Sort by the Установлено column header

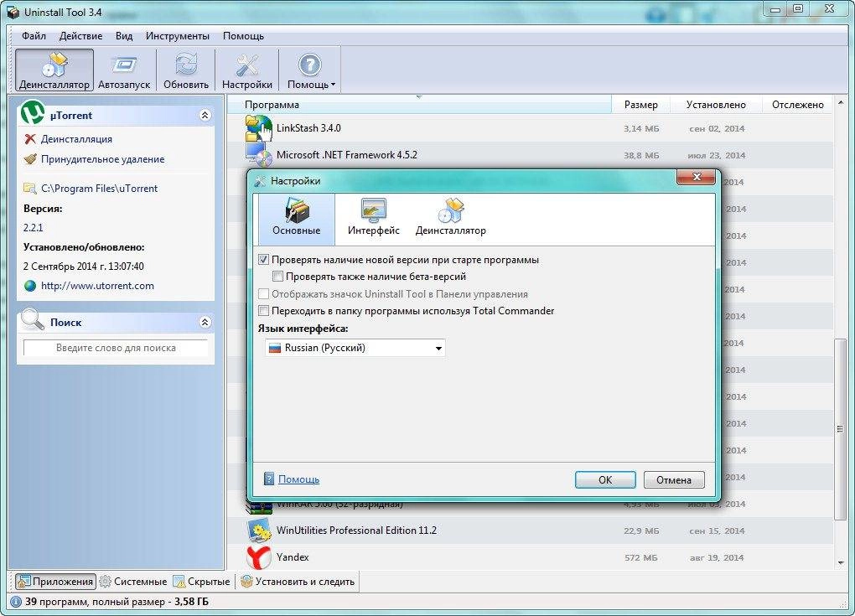716,105
